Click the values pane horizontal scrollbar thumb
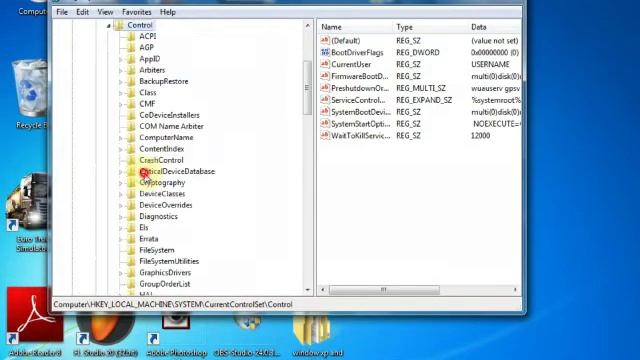Image resolution: width=640 pixels, height=360 pixels. 384,289
